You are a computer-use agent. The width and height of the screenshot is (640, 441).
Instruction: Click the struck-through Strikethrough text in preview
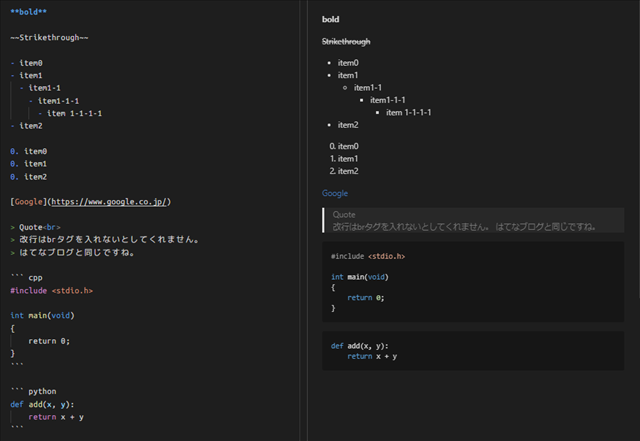point(346,41)
